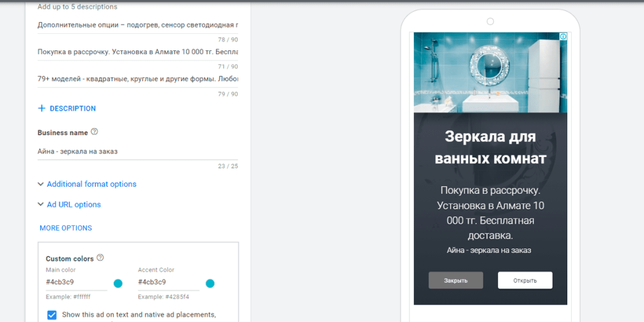Click the ad info icon on preview image
Image resolution: width=644 pixels, height=322 pixels.
tap(563, 36)
